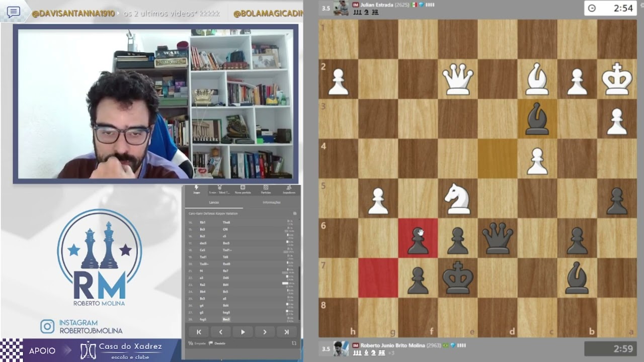Resign with the Desistir button

(217, 343)
